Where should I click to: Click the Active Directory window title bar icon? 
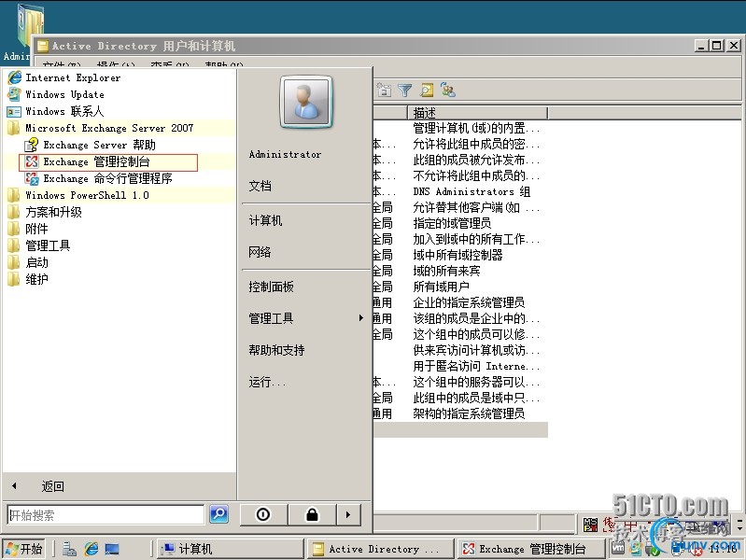click(43, 46)
